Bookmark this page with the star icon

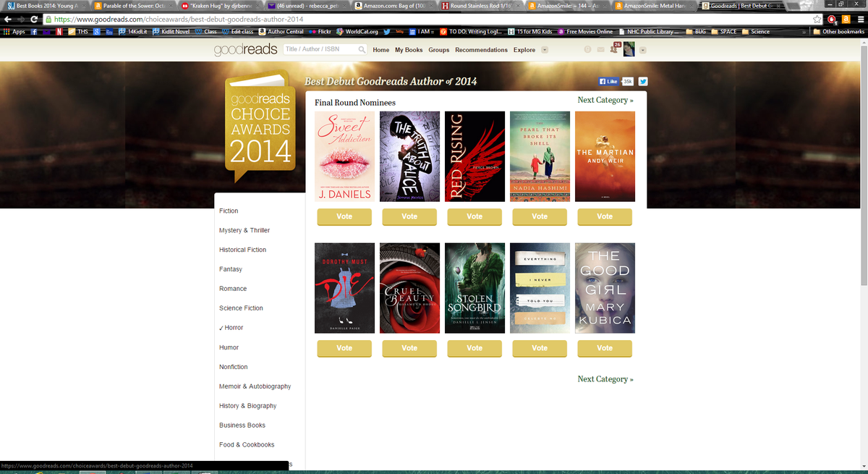tap(817, 20)
